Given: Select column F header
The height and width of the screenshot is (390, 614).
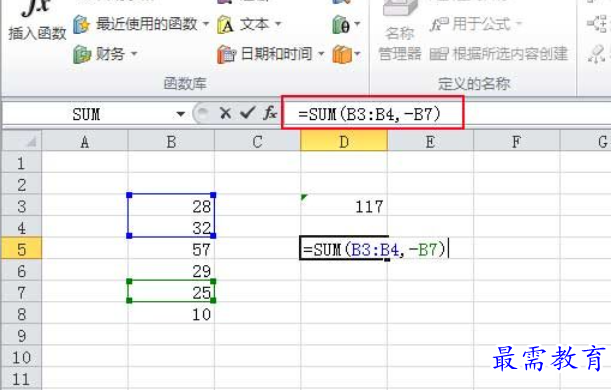Looking at the screenshot, I should click(516, 141).
